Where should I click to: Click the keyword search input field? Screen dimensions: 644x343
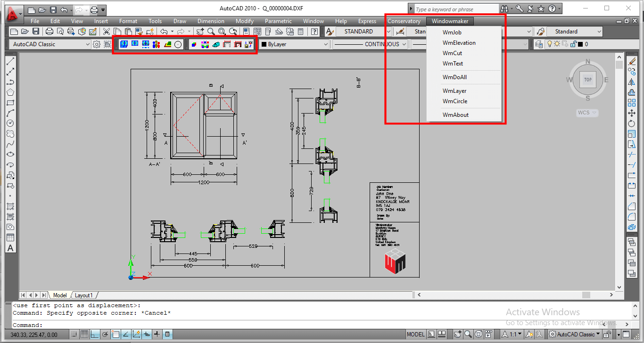[x=455, y=9]
